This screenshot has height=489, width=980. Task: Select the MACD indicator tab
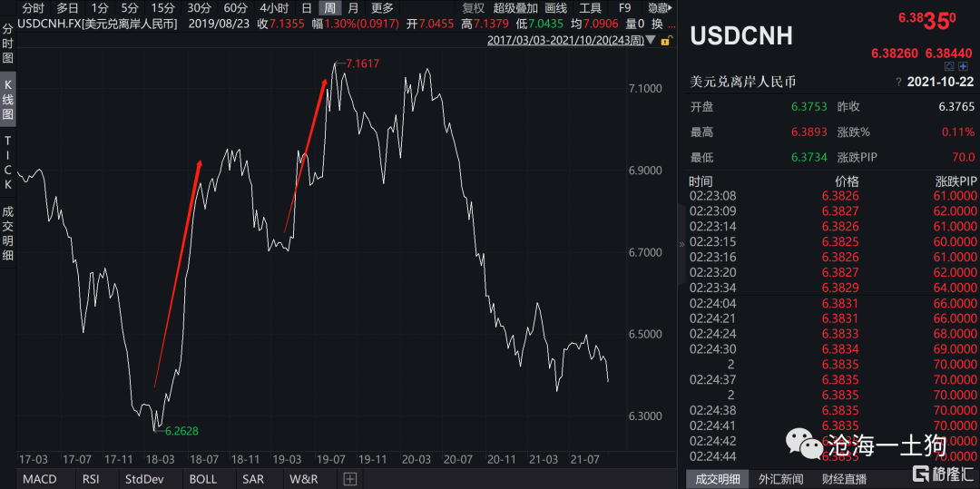pyautogui.click(x=39, y=479)
